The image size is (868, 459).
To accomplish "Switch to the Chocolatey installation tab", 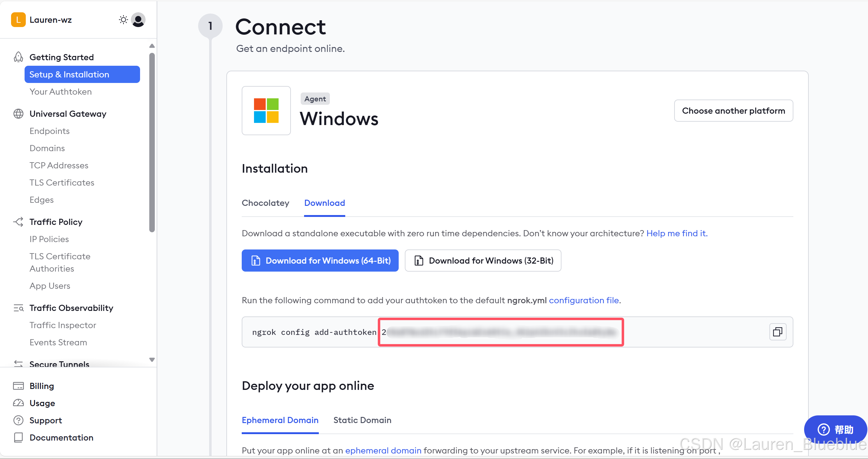I will [x=265, y=203].
